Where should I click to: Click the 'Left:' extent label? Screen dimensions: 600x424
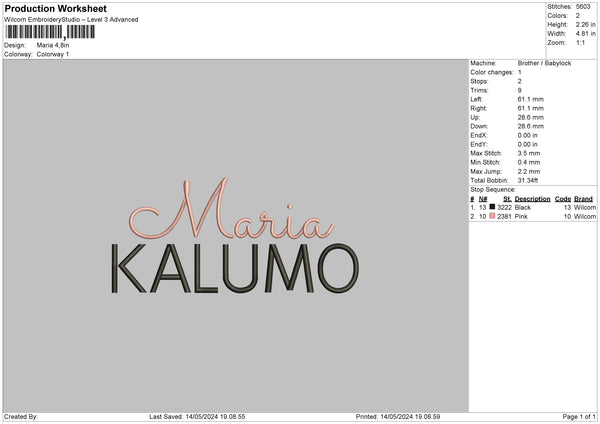pyautogui.click(x=476, y=99)
